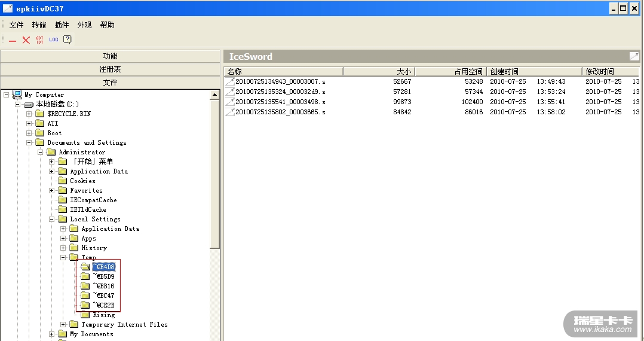Switch to the 注册表 panel
The width and height of the screenshot is (644, 341).
pyautogui.click(x=111, y=69)
